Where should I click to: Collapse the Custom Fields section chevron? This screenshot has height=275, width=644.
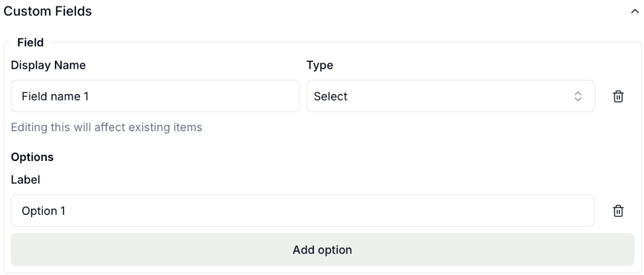[634, 12]
